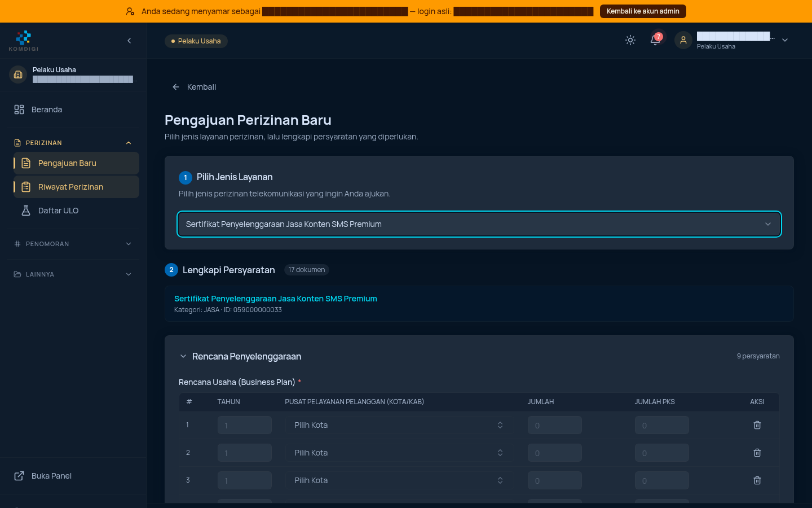Click Jumlah PKS input in row 3
The height and width of the screenshot is (508, 812).
(662, 480)
